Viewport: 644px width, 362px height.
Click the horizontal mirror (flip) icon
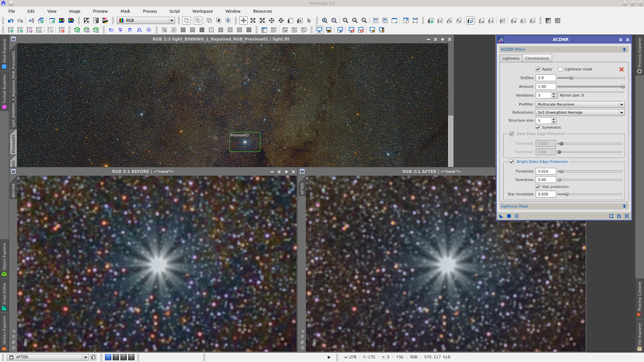(139, 30)
